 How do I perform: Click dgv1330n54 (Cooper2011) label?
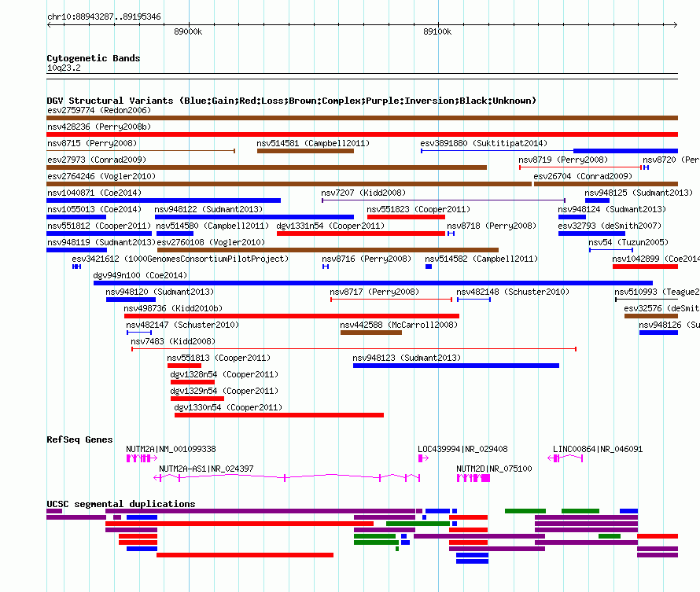[228, 407]
